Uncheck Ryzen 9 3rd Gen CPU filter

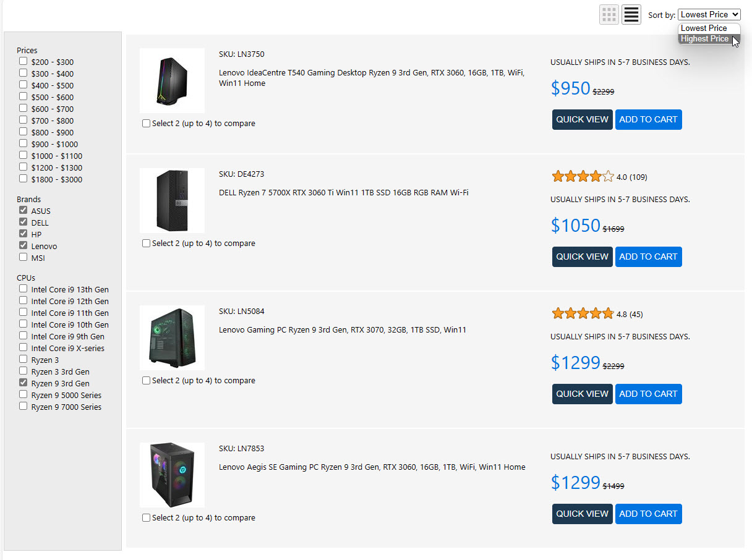(23, 383)
